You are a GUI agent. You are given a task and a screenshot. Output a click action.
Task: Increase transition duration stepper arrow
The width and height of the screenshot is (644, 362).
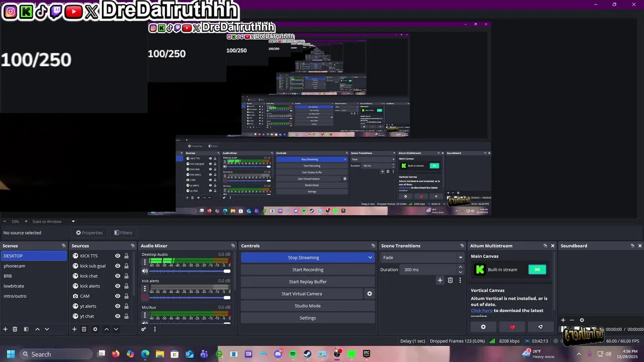(460, 267)
